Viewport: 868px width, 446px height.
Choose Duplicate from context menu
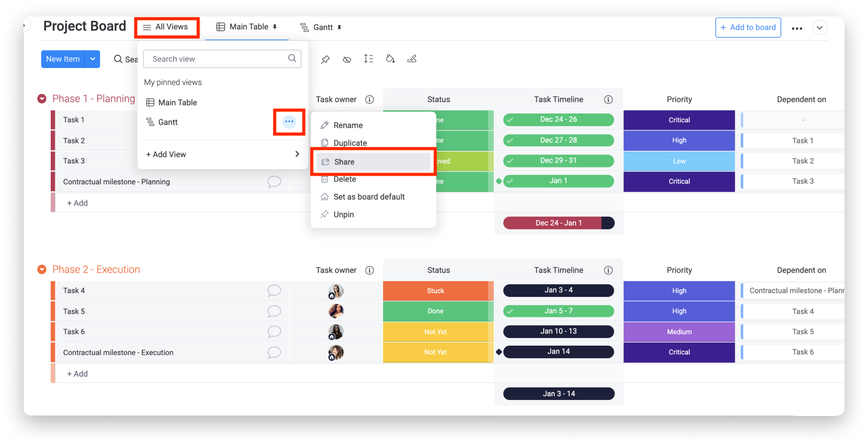click(x=350, y=143)
